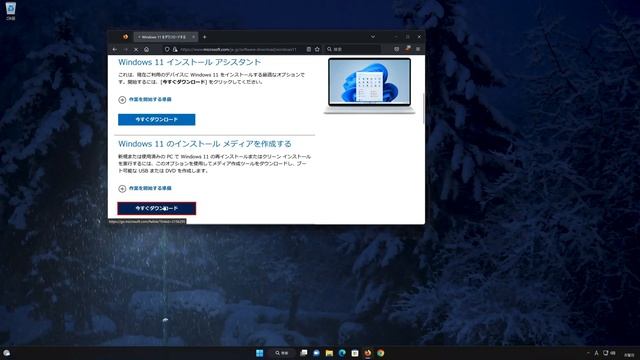Viewport: 640px width, 360px height.
Task: Launch Microsoft Edge from the taskbar
Action: pyautogui.click(x=342, y=353)
